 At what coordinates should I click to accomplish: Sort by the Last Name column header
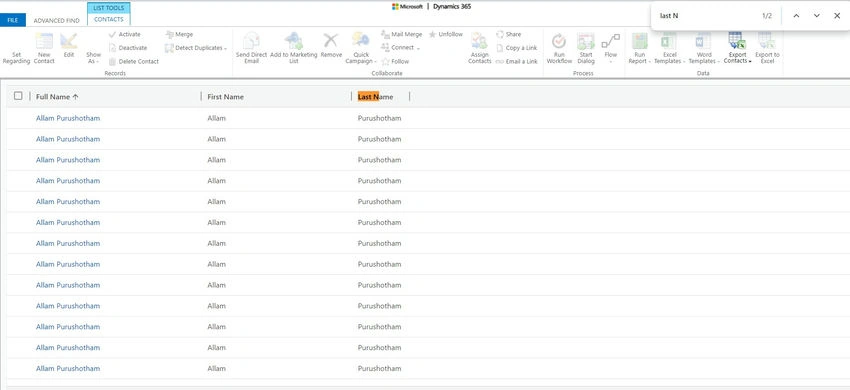pos(375,97)
